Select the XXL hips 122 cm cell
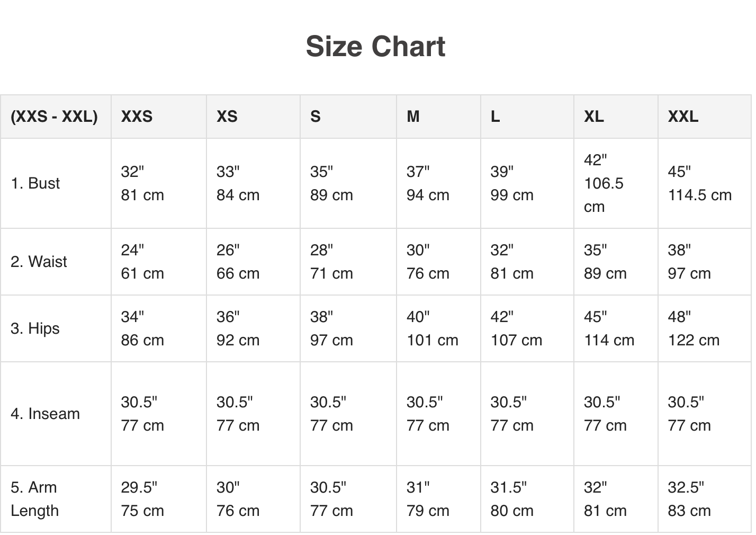This screenshot has height=535, width=756. pos(694,328)
